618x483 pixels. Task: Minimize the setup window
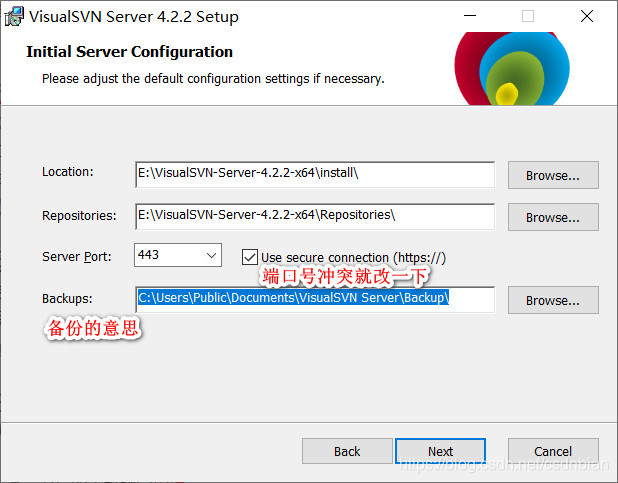[x=470, y=16]
